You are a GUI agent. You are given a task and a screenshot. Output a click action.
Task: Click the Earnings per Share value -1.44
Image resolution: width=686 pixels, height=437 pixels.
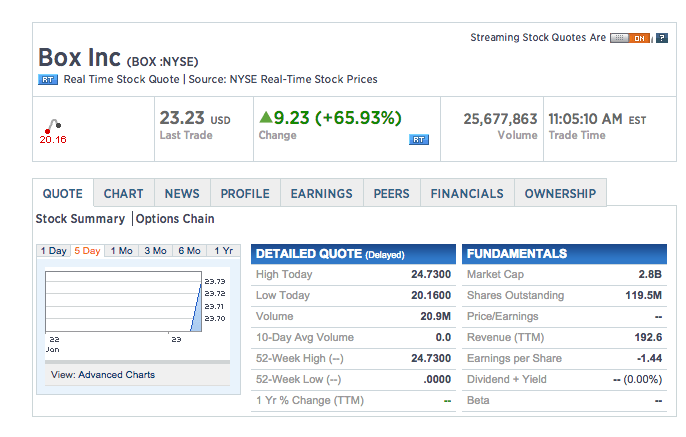649,358
